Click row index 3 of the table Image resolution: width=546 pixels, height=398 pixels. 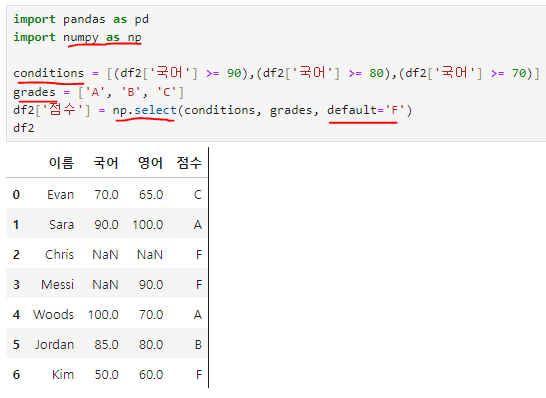coord(16,284)
